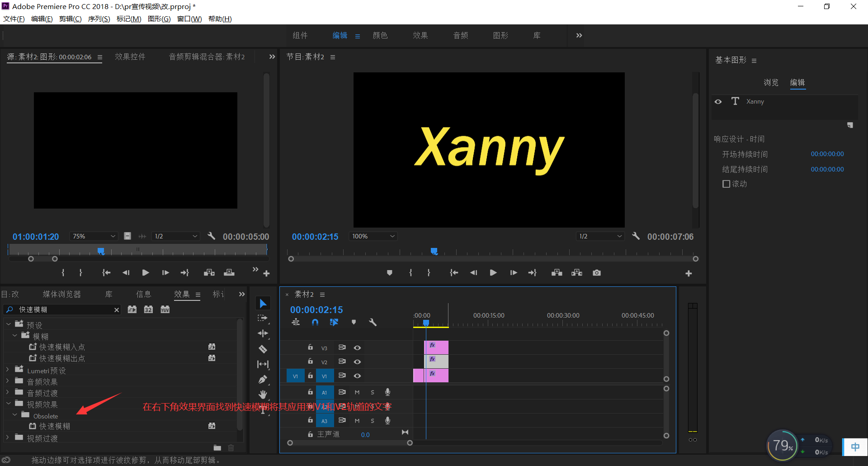The height and width of the screenshot is (466, 868).
Task: Select the Hand tool
Action: click(263, 394)
